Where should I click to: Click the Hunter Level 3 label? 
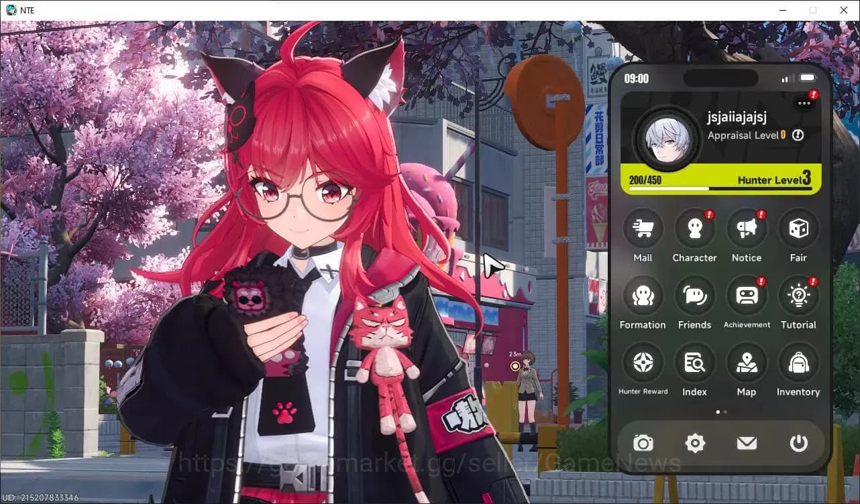coord(774,179)
